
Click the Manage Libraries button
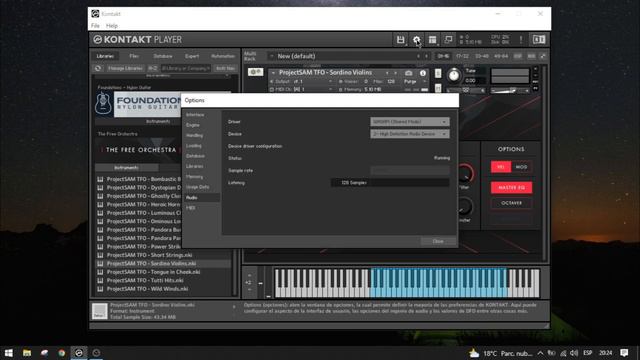click(125, 68)
